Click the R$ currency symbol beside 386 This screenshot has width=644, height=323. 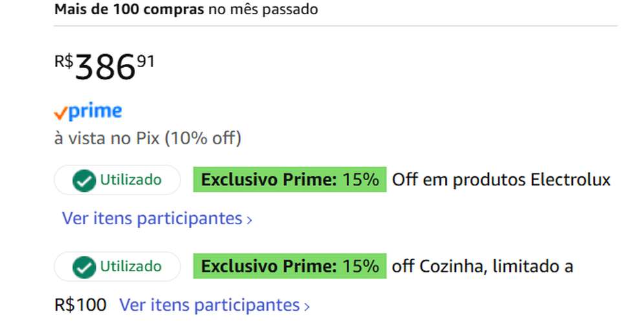(x=63, y=61)
